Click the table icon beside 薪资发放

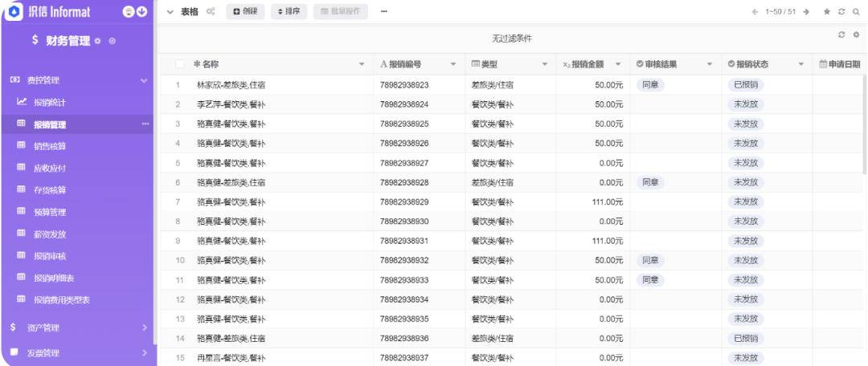21,234
